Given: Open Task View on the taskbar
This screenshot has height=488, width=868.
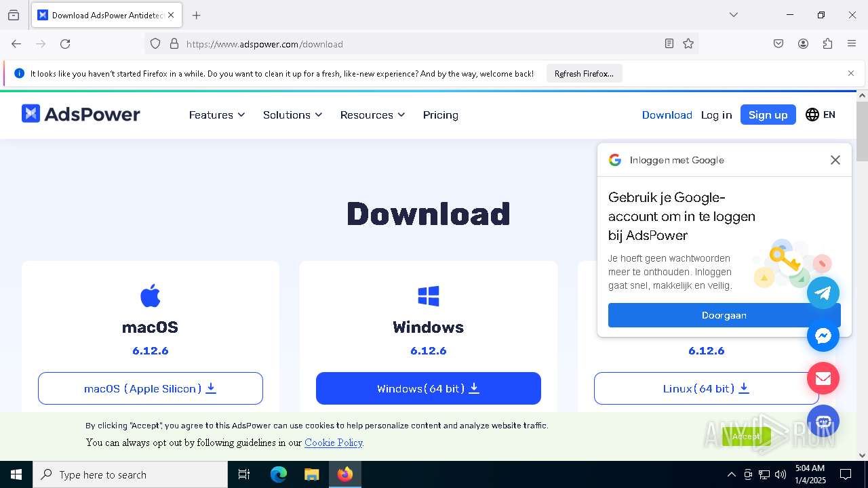Looking at the screenshot, I should [244, 474].
